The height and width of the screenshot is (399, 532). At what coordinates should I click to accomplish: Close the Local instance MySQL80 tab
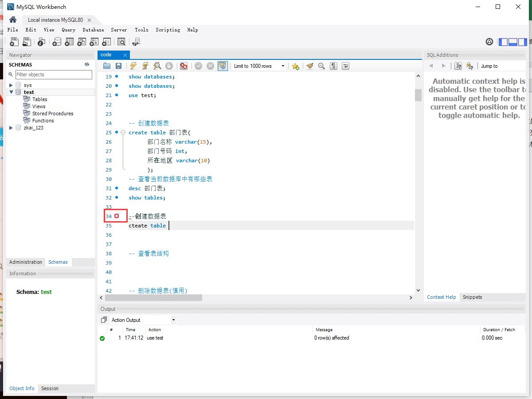[90, 20]
